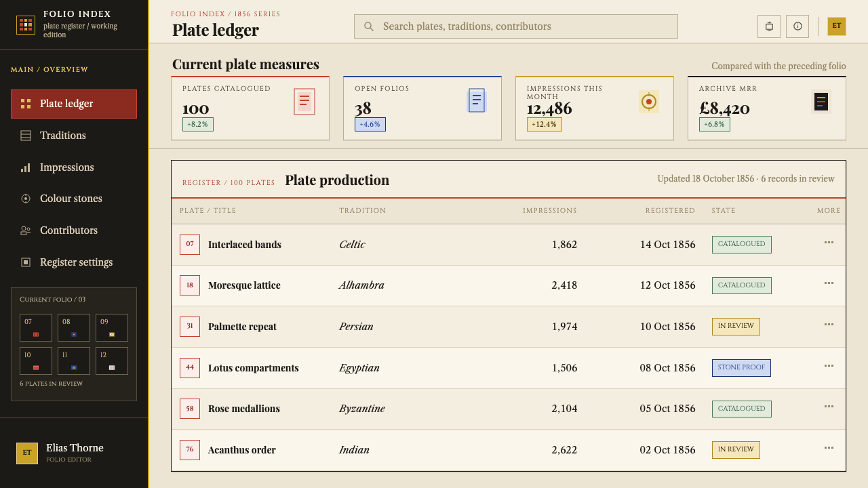Open Colour stones in sidebar
The width and height of the screenshot is (868, 488).
74,199
